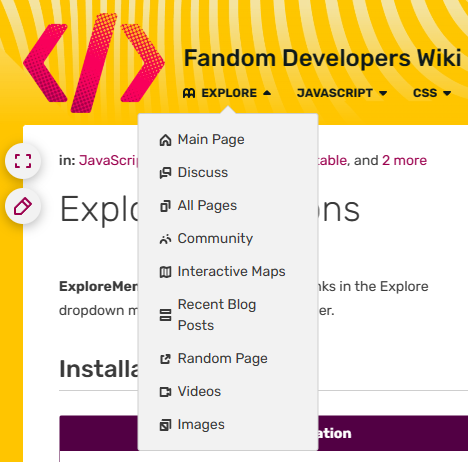Click the Explore book icon
This screenshot has width=468, height=462.
coord(189,93)
